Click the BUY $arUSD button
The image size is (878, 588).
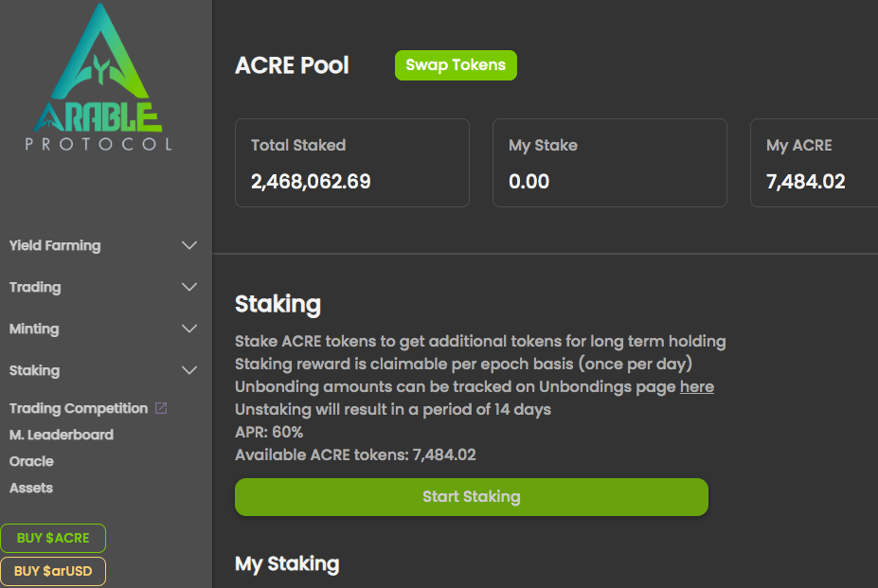pos(53,571)
